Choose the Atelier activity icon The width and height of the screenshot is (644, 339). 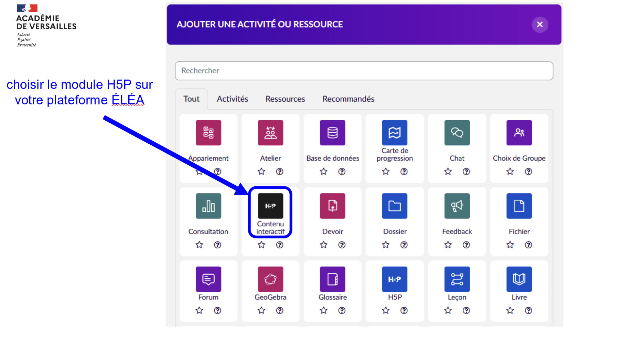pyautogui.click(x=270, y=133)
